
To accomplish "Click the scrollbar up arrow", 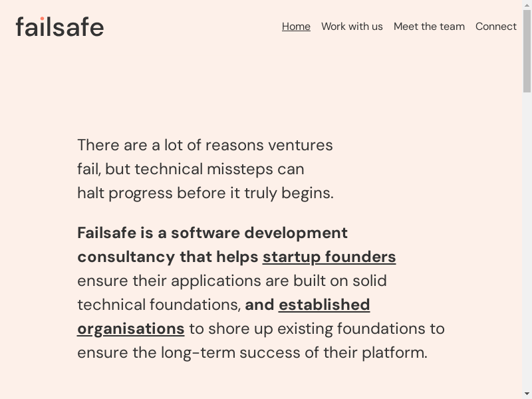I will [527, 4].
